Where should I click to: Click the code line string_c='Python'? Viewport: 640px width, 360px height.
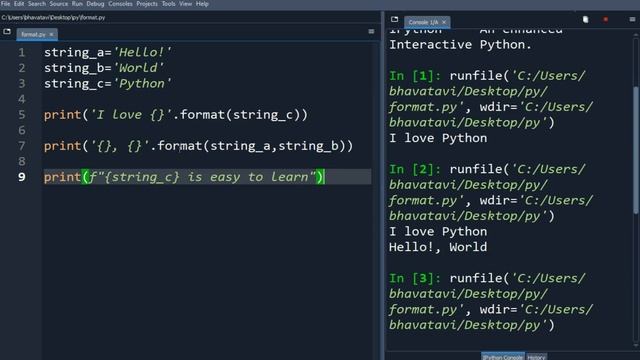coord(108,84)
